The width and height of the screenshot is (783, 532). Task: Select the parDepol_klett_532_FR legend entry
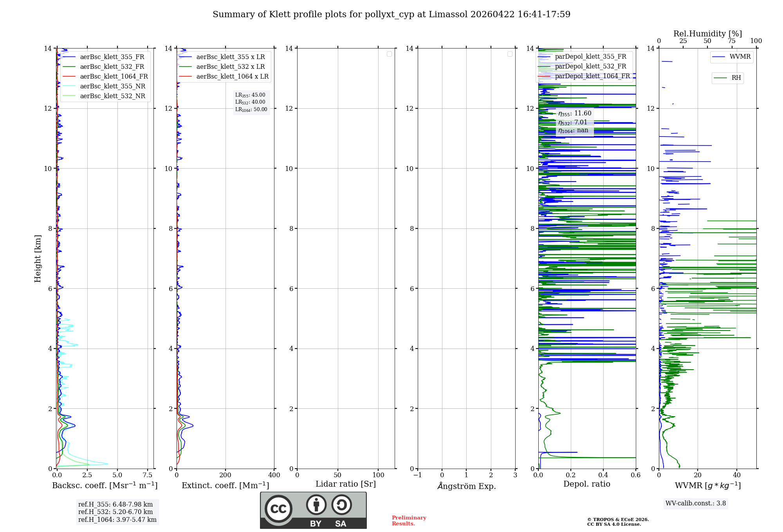(x=590, y=66)
